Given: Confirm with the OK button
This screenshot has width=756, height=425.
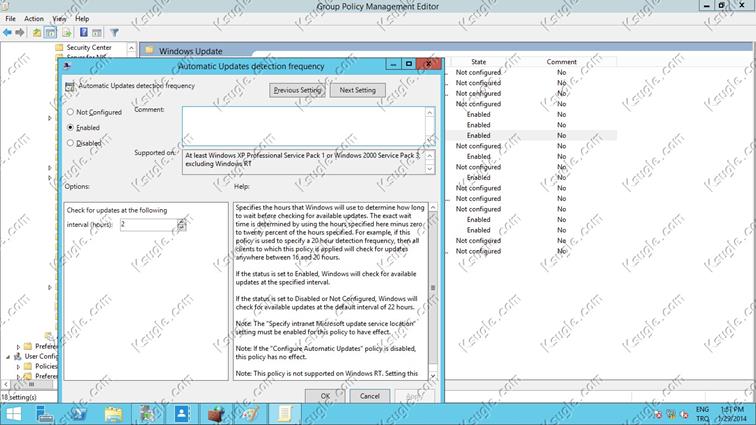Looking at the screenshot, I should (325, 396).
